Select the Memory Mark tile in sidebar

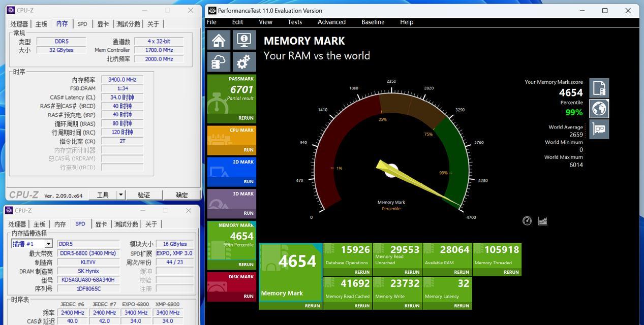tap(232, 245)
